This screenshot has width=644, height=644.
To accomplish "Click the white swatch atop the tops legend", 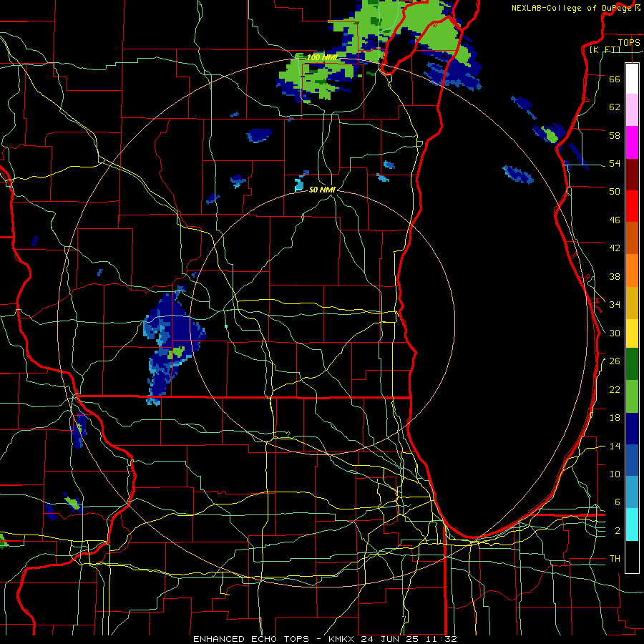I will pyautogui.click(x=632, y=79).
